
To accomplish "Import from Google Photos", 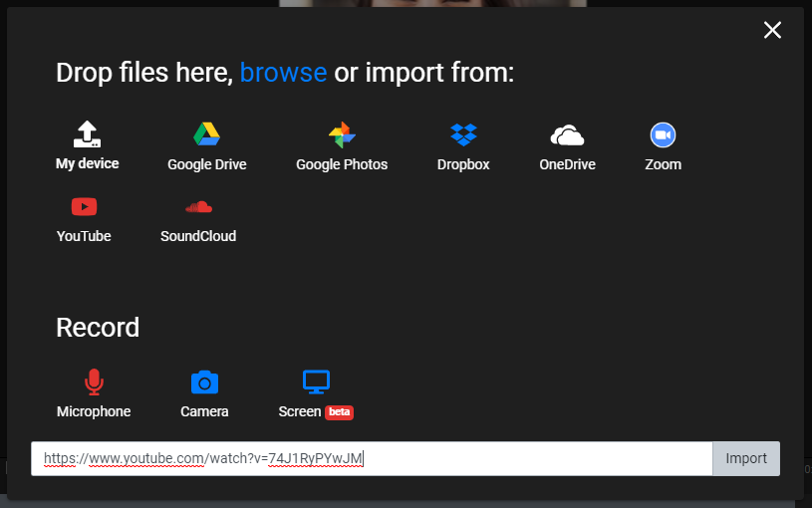I will [342, 146].
